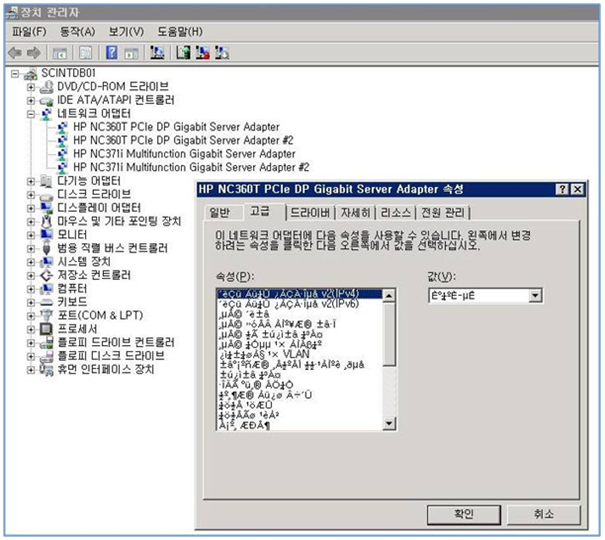
Task: Click the update driver toolbar icon
Action: pyautogui.click(x=183, y=52)
